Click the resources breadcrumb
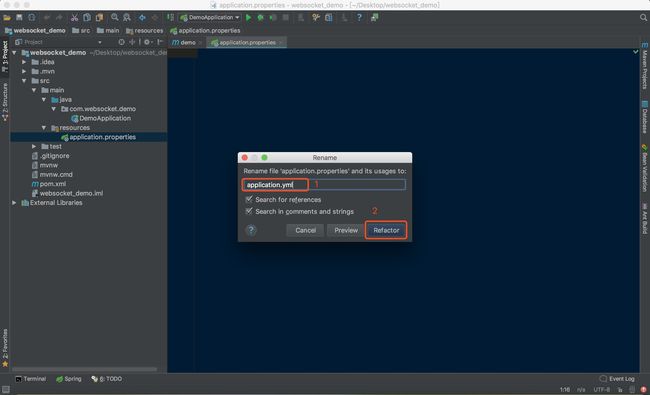The image size is (650, 395). [x=145, y=31]
